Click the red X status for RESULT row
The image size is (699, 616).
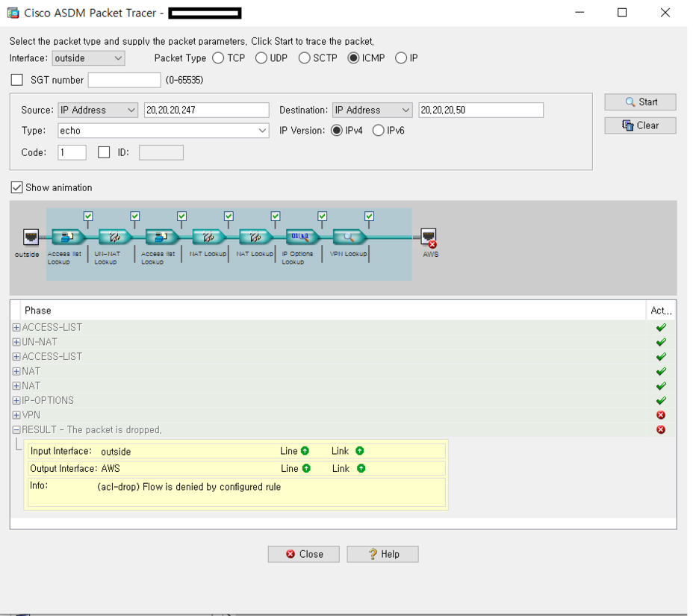coord(661,429)
